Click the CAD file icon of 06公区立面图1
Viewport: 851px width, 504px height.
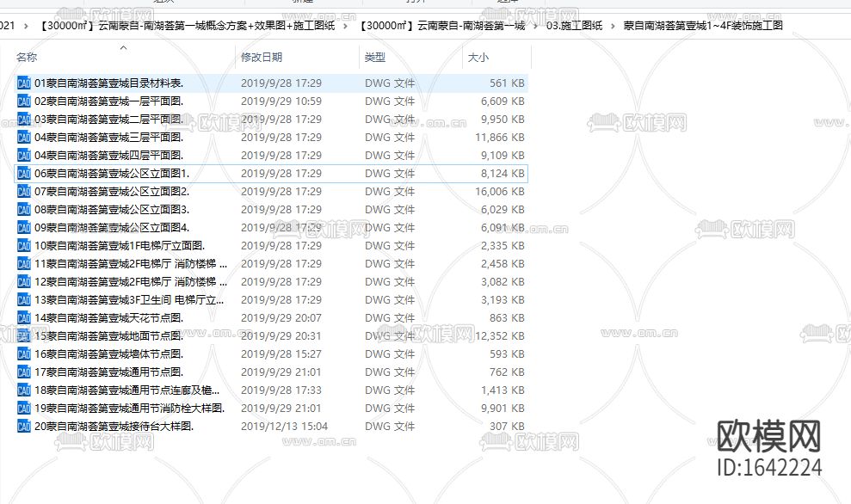[23, 173]
